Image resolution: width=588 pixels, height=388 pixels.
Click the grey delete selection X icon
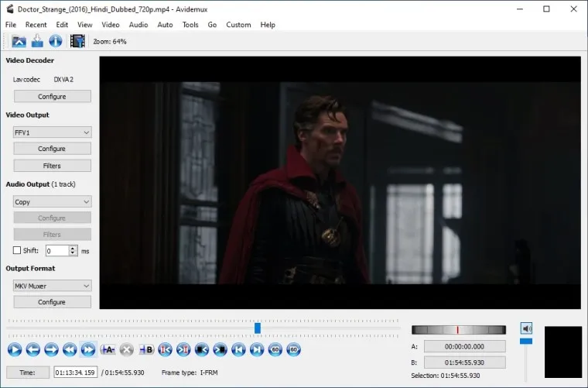pyautogui.click(x=127, y=350)
